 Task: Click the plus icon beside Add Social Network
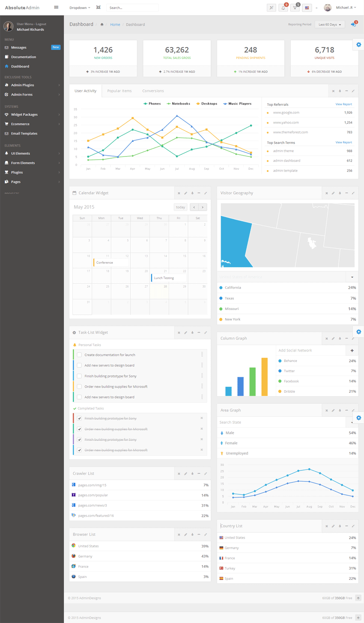(352, 351)
